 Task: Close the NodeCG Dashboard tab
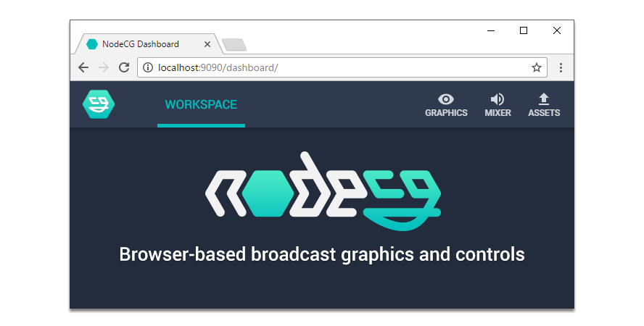click(207, 44)
